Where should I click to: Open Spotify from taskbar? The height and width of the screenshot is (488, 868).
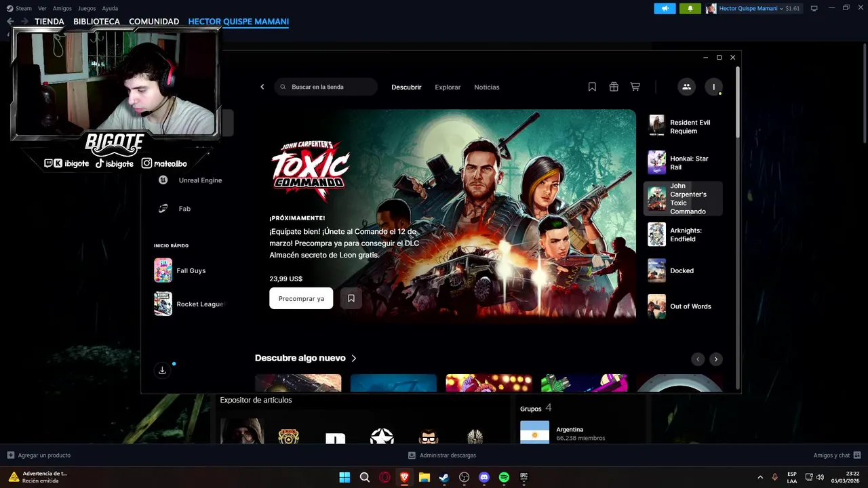504,477
